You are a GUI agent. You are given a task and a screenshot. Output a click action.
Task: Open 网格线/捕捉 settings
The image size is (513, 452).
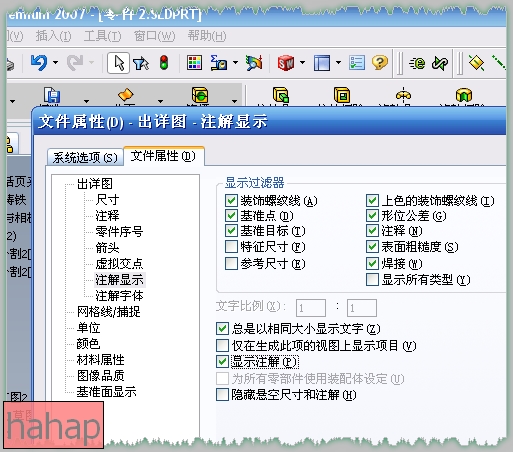(109, 312)
